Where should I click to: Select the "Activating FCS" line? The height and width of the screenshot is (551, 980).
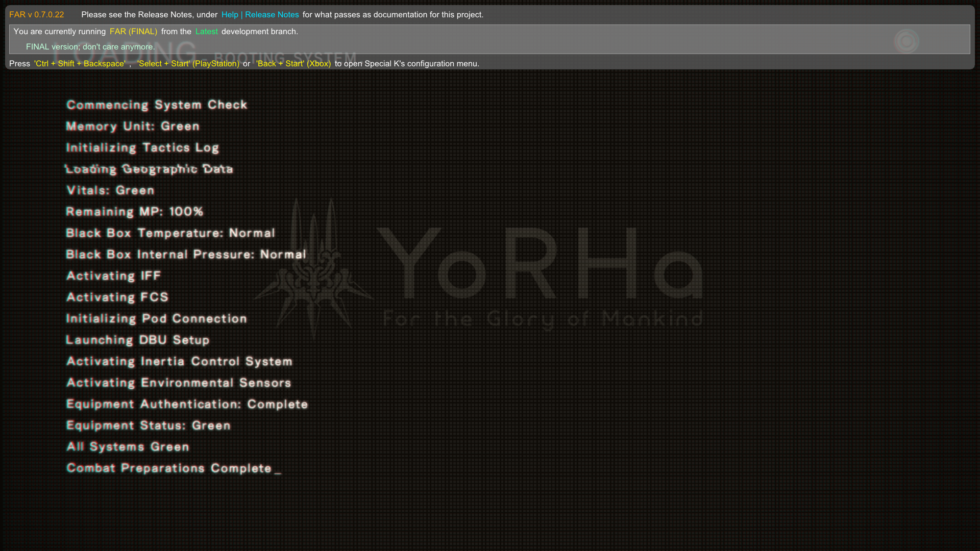[117, 297]
